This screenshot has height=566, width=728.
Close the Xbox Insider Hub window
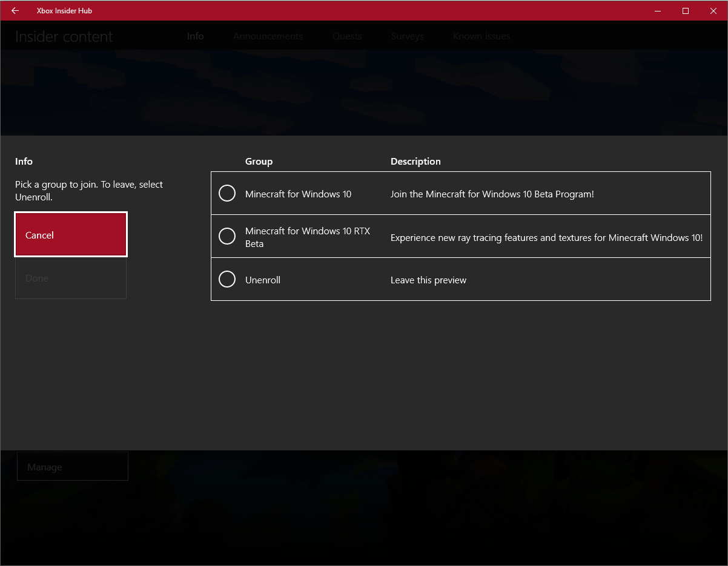(x=713, y=10)
